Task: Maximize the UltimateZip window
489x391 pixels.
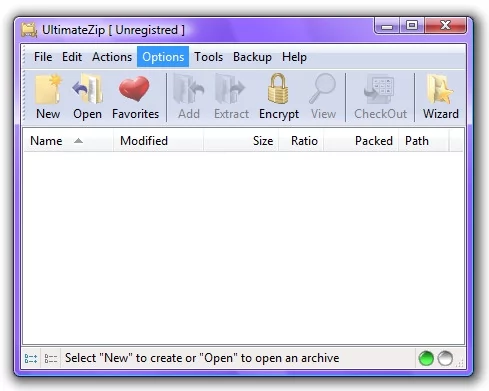Action: click(x=412, y=25)
